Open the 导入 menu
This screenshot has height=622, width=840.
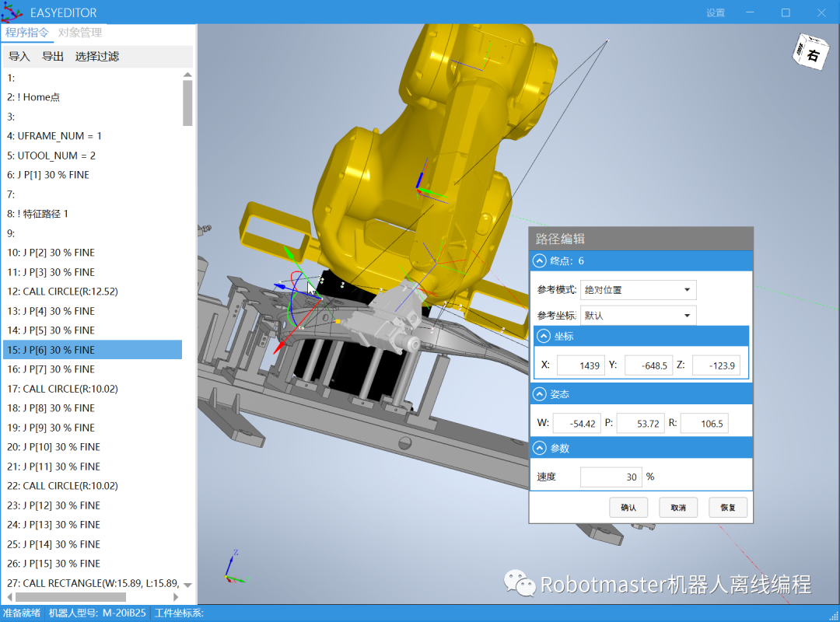pyautogui.click(x=19, y=57)
